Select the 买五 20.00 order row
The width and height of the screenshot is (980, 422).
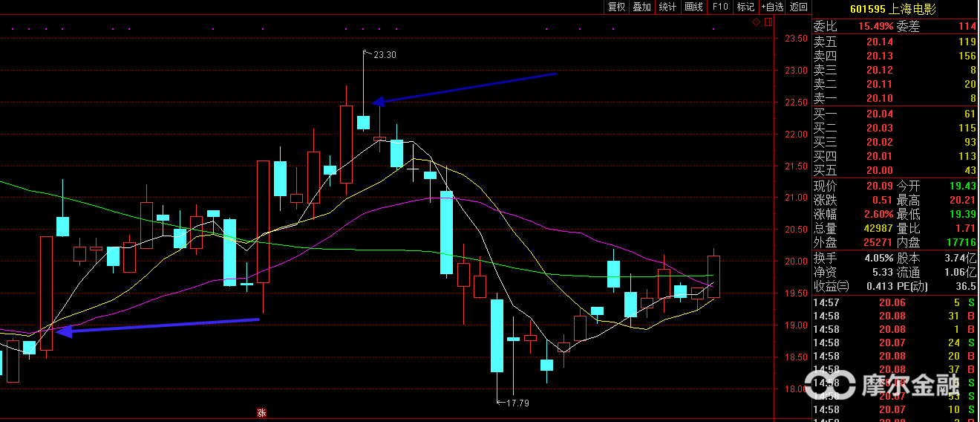tap(896, 170)
